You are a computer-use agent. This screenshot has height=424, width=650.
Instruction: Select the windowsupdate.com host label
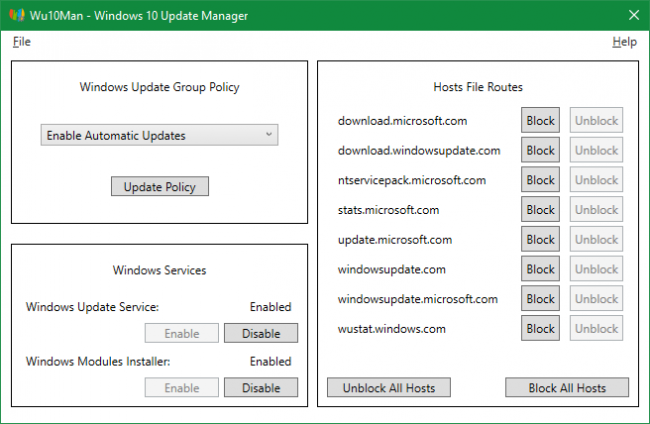pos(391,269)
